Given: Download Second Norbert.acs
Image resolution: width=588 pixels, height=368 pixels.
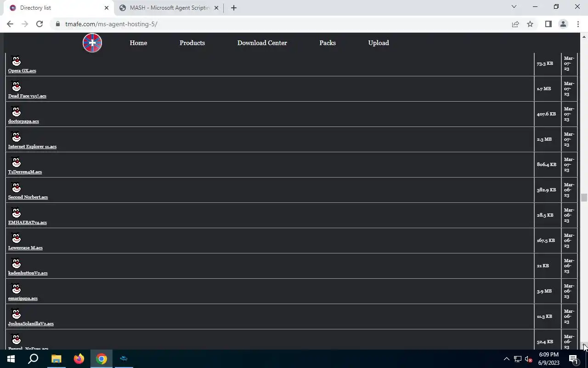Looking at the screenshot, I should [28, 197].
